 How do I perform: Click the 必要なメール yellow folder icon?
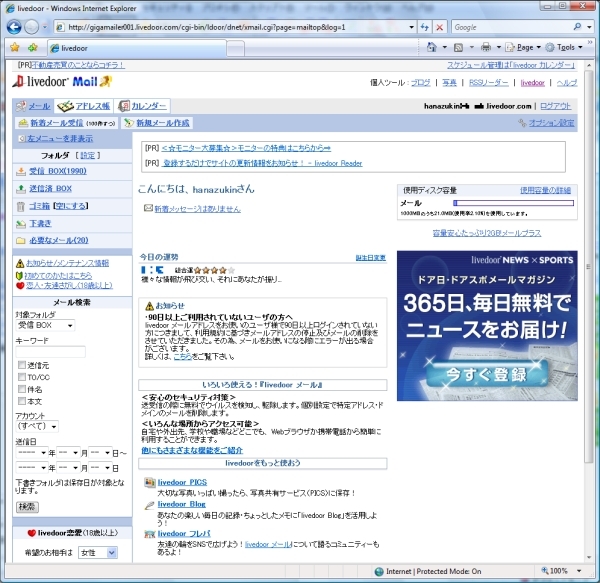pos(21,241)
